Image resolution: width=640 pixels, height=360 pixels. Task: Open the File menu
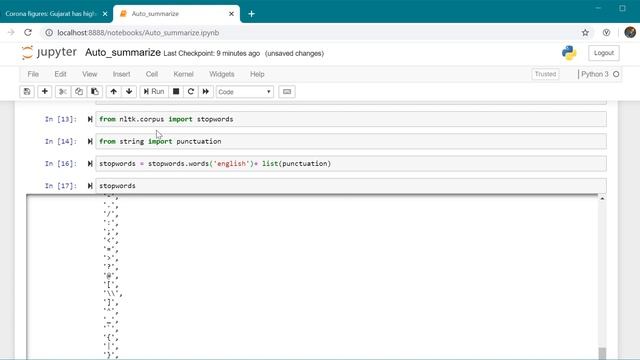click(x=33, y=74)
